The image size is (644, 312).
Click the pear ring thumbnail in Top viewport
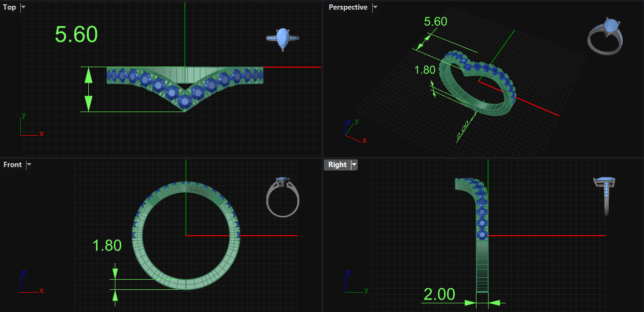click(283, 39)
